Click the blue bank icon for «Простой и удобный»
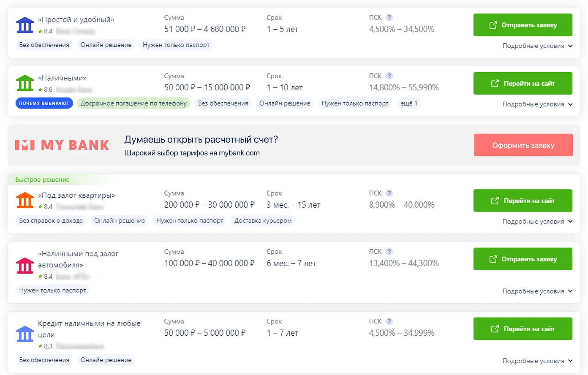The width and height of the screenshot is (588, 375). pos(24,25)
